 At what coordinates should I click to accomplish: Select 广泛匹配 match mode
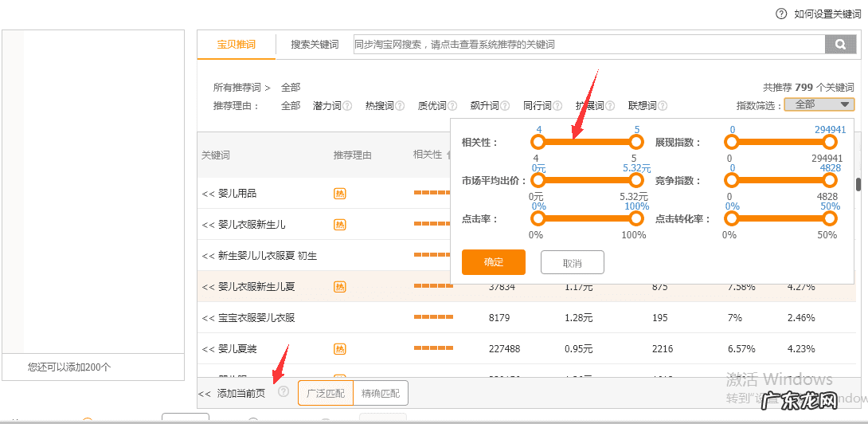tap(326, 393)
